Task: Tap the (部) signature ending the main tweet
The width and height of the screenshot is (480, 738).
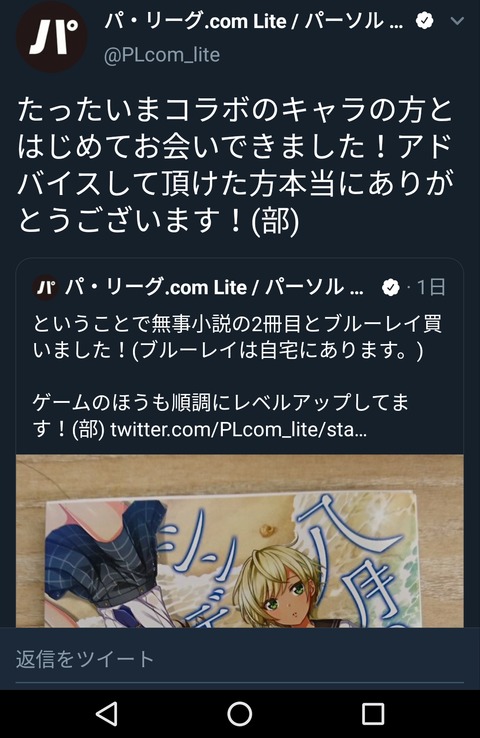Action: coord(275,220)
